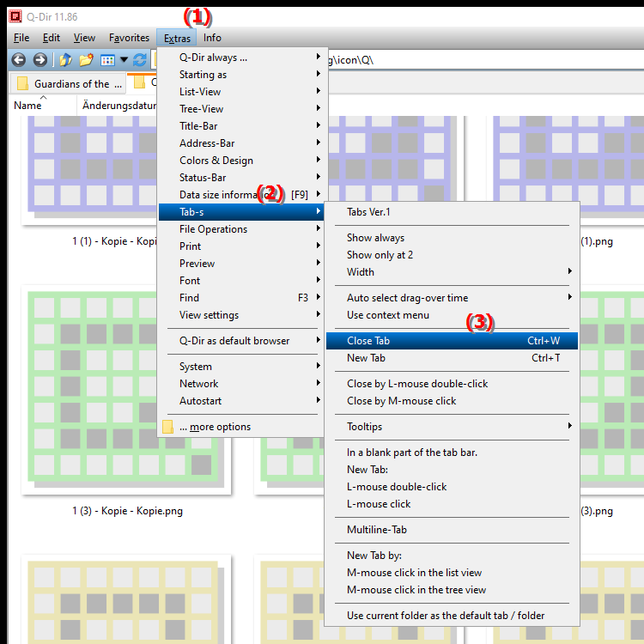The image size is (644, 644).
Task: Open the View menu
Action: pyautogui.click(x=84, y=38)
